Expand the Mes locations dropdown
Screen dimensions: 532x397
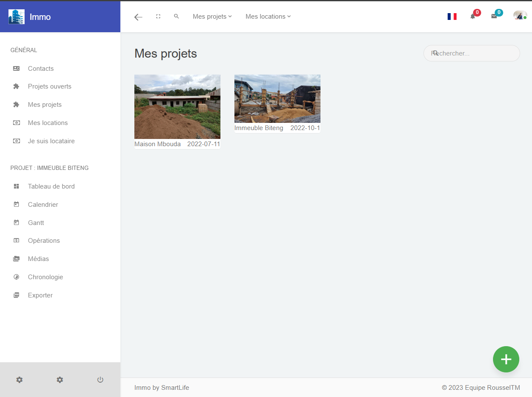coord(268,17)
